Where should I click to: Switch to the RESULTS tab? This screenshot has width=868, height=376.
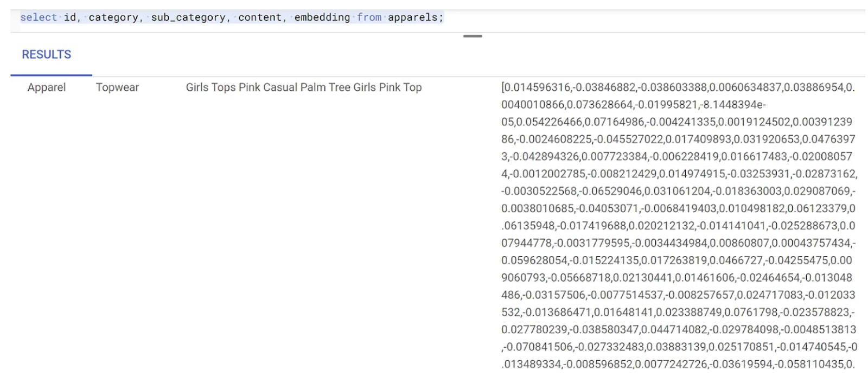pos(47,55)
